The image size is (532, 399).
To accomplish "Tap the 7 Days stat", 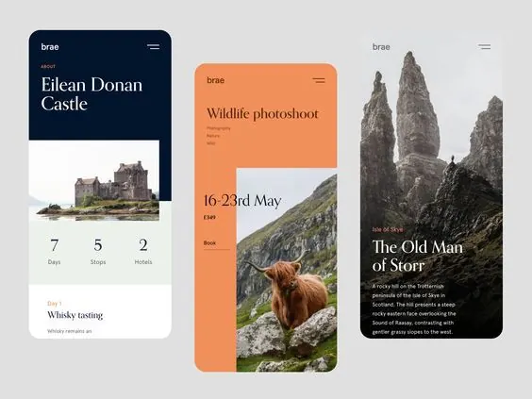I will pyautogui.click(x=55, y=251).
